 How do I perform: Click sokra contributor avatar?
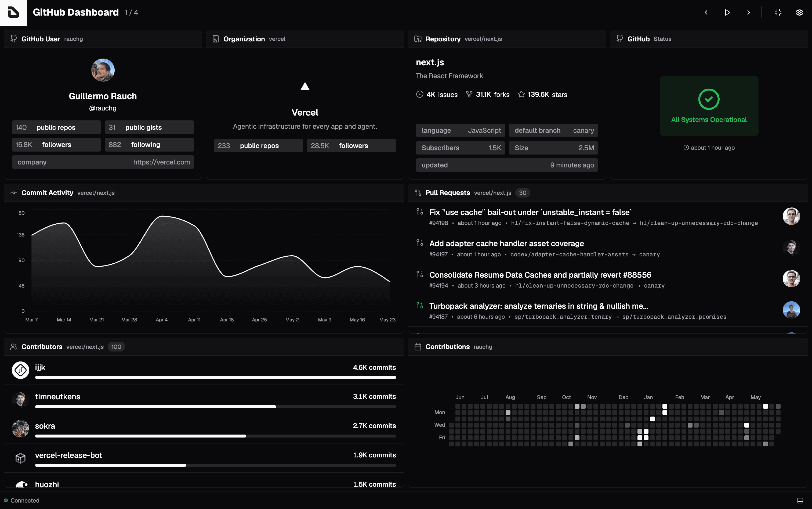pos(20,429)
